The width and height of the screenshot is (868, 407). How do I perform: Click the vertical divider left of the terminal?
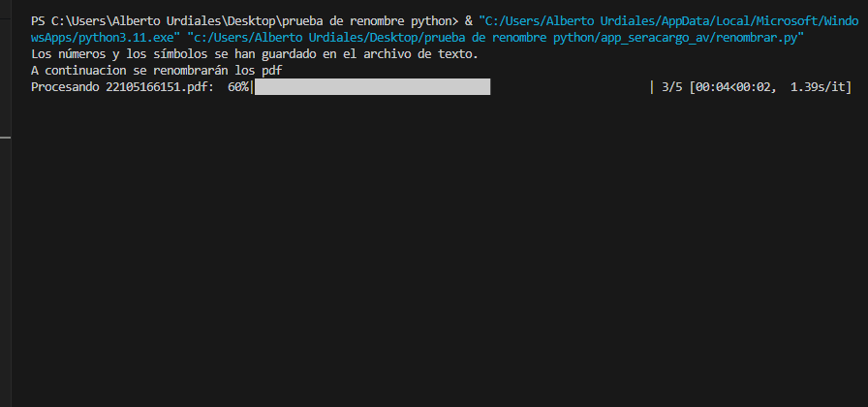12,222
